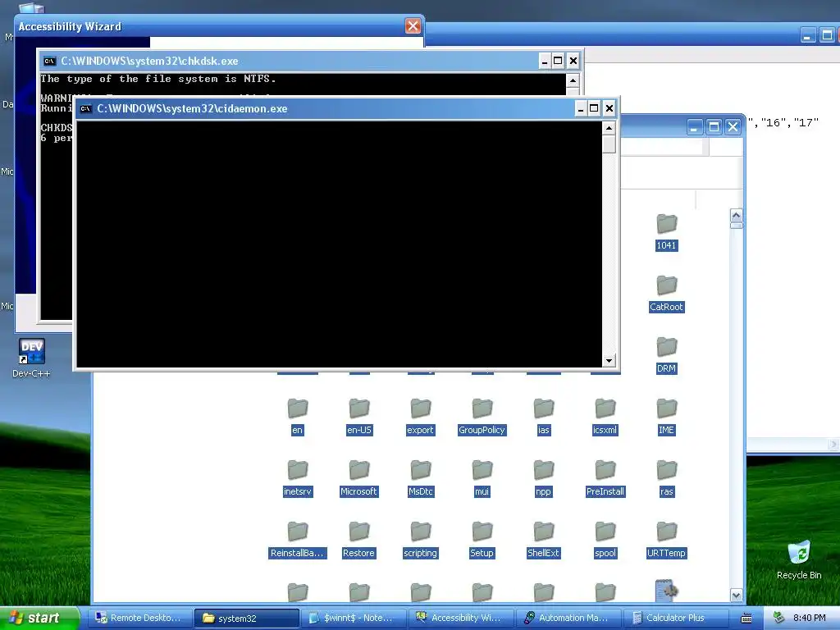Click the scripting folder

pyautogui.click(x=421, y=541)
